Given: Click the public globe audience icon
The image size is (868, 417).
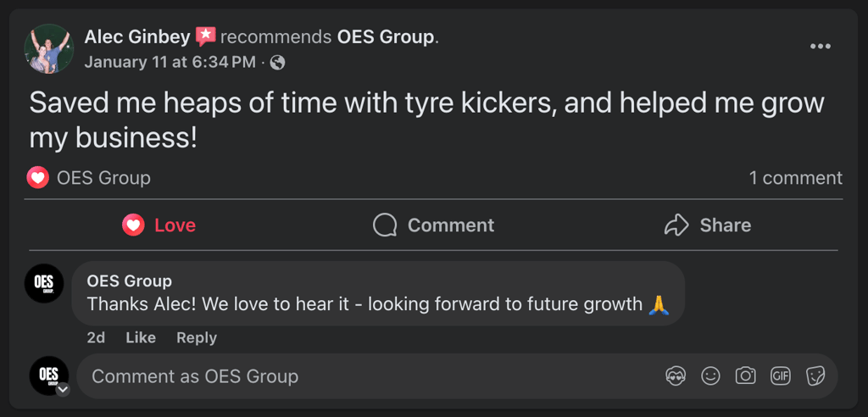Looking at the screenshot, I should pyautogui.click(x=277, y=63).
